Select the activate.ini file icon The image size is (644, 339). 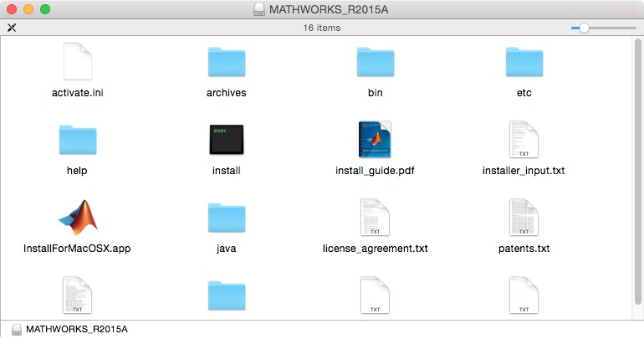(78, 61)
